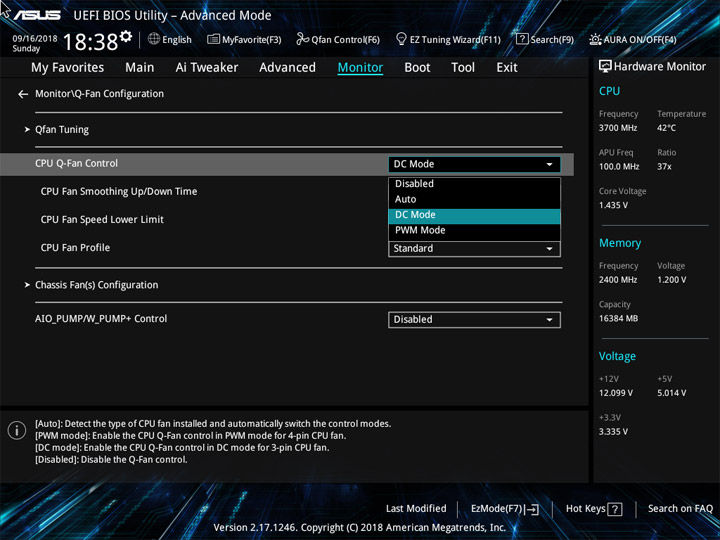Open the settings gear next to clock

coord(126,35)
